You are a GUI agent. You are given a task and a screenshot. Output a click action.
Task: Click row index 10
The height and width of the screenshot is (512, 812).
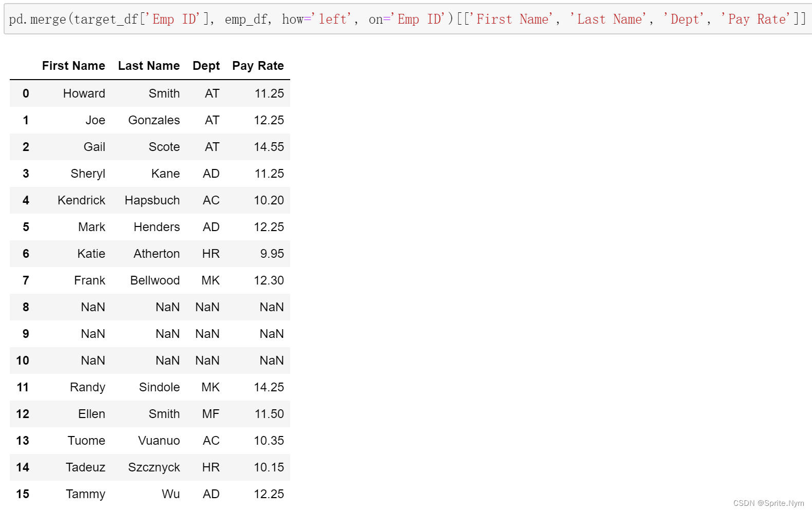click(23, 361)
